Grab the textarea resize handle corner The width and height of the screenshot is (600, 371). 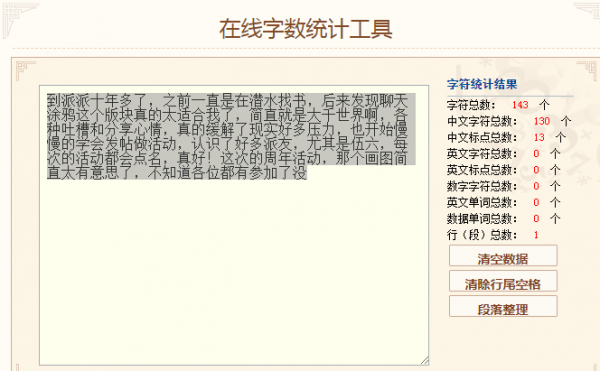pos(425,361)
